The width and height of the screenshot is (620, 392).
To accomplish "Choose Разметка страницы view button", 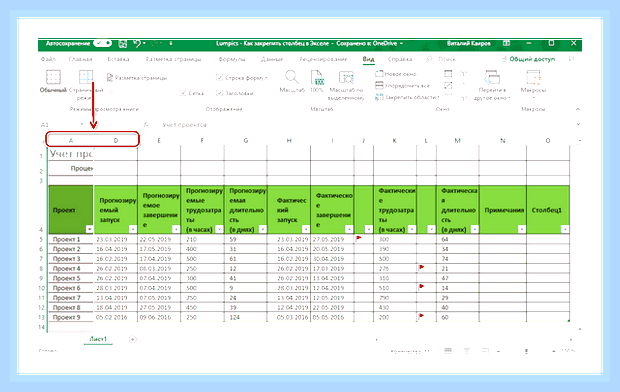I will [137, 78].
